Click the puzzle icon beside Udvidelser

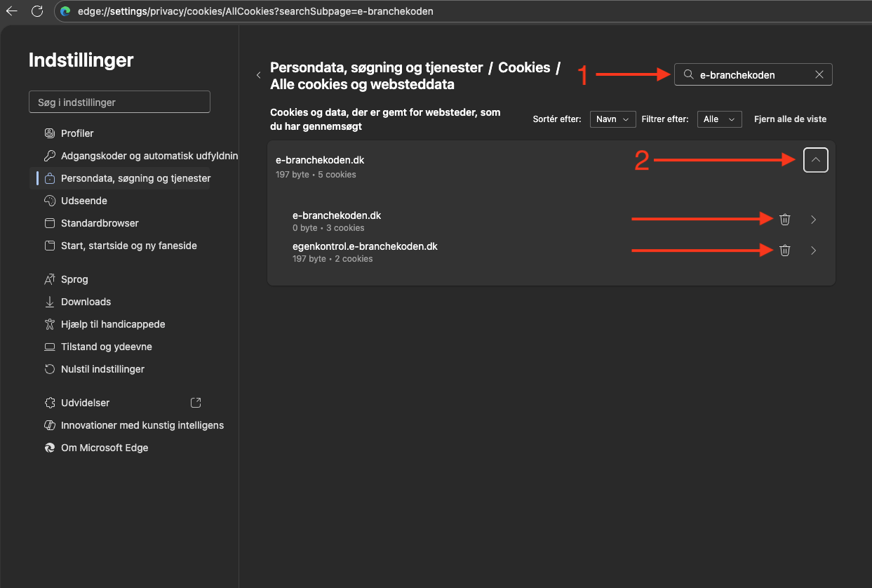coord(49,403)
